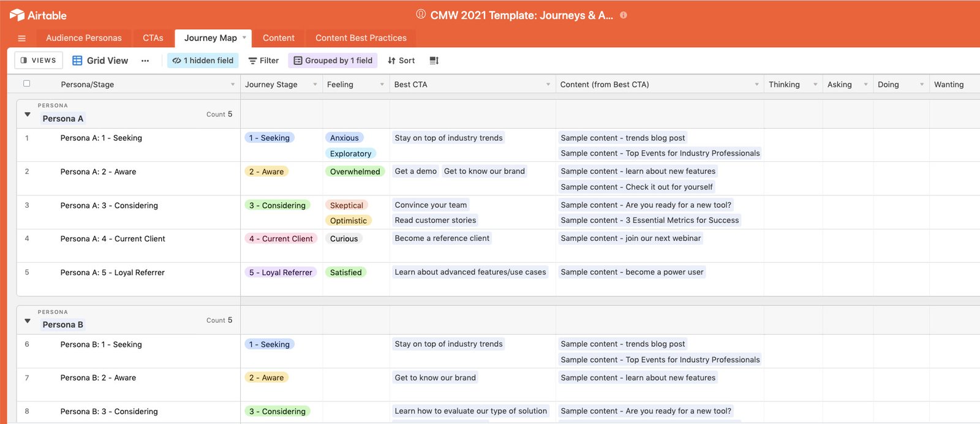Viewport: 980px width, 424px height.
Task: Click the Optimistic feeling tag
Action: [x=349, y=221]
